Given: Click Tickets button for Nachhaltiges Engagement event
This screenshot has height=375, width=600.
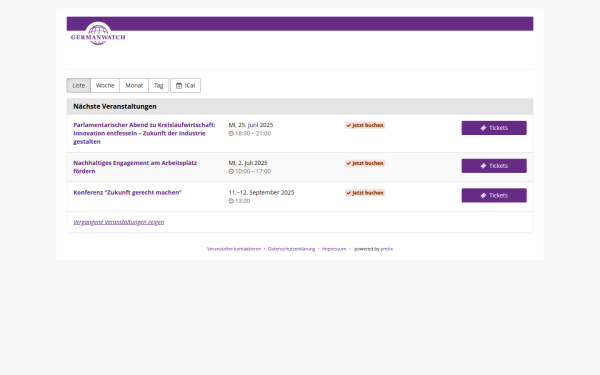Looking at the screenshot, I should pos(494,166).
